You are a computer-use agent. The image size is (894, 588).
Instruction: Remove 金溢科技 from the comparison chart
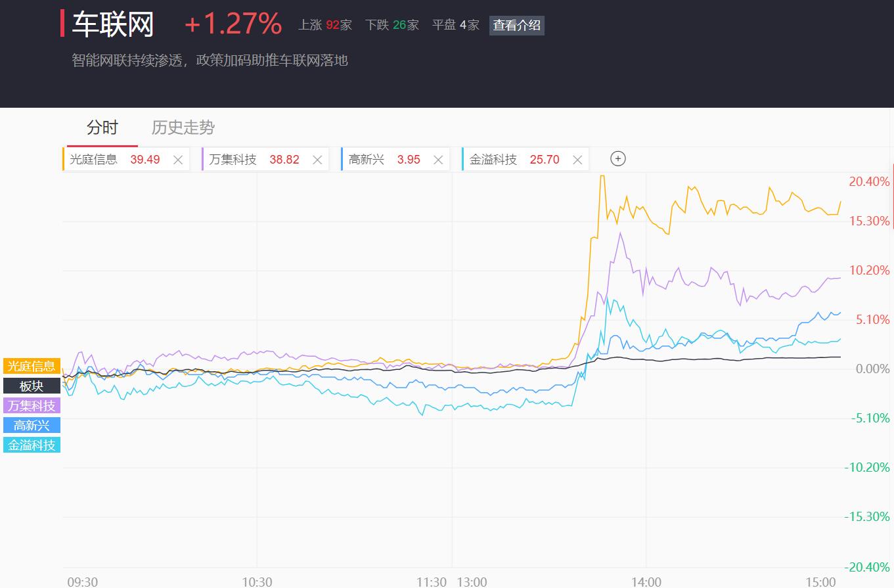pyautogui.click(x=577, y=160)
